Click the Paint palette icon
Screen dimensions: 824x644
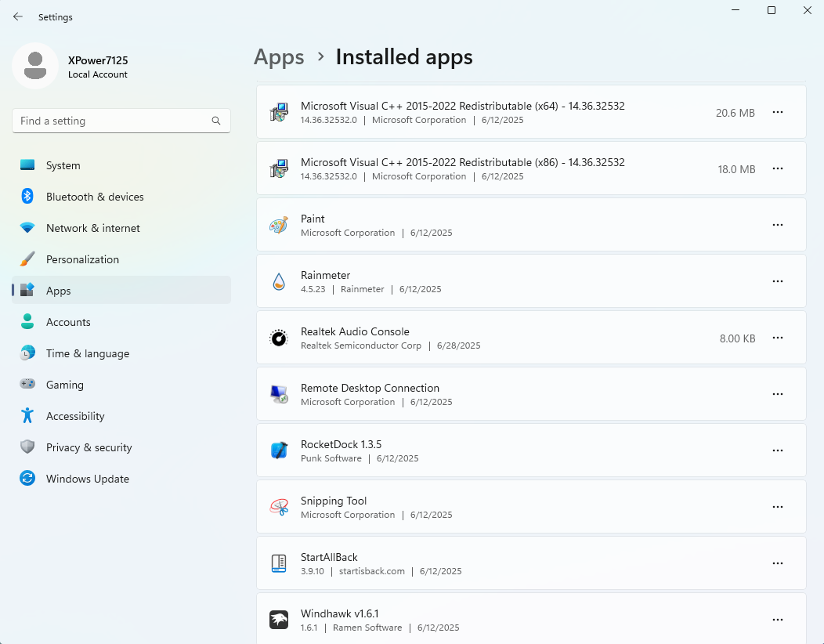[279, 226]
